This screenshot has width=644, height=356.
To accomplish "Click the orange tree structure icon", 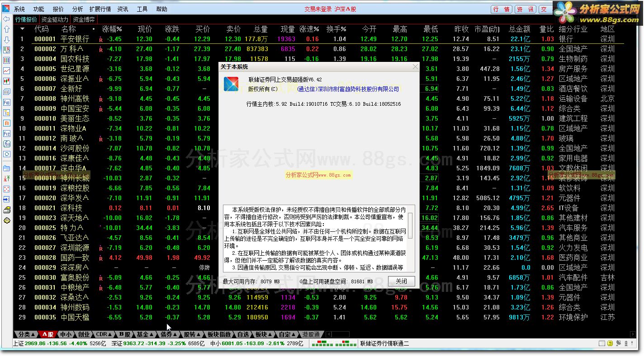I will point(6,112).
